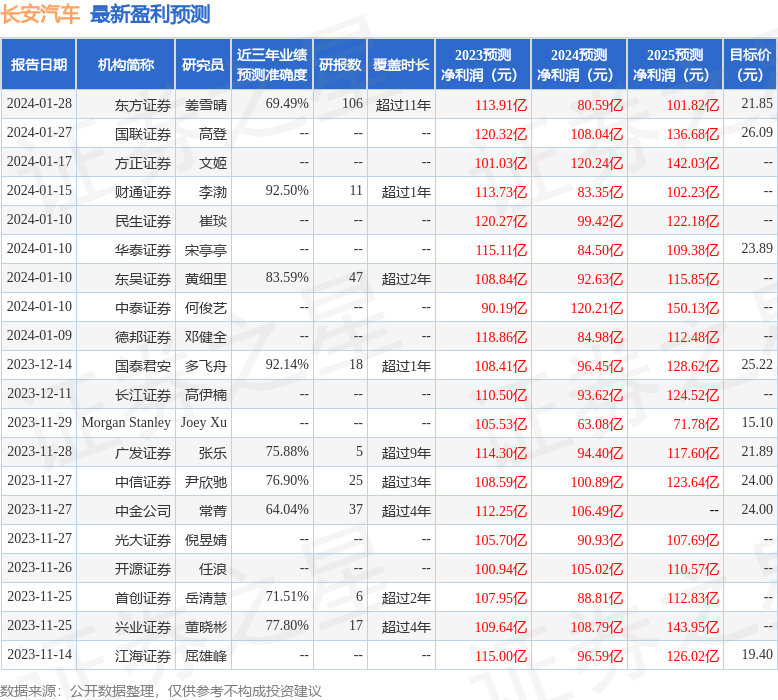Click the 研报数 column header
The image size is (778, 700).
coord(340,64)
